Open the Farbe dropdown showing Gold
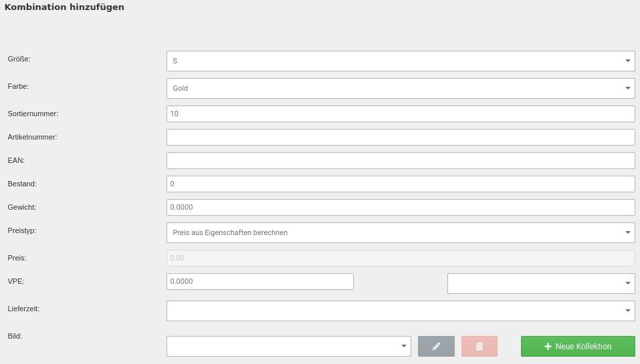640x364 pixels. (x=400, y=88)
